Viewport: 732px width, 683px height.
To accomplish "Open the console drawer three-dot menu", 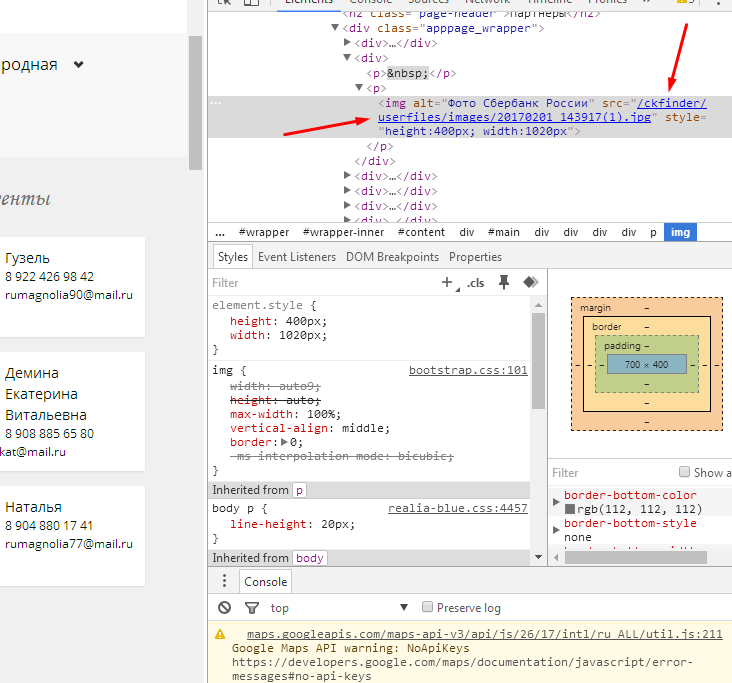I will (225, 580).
